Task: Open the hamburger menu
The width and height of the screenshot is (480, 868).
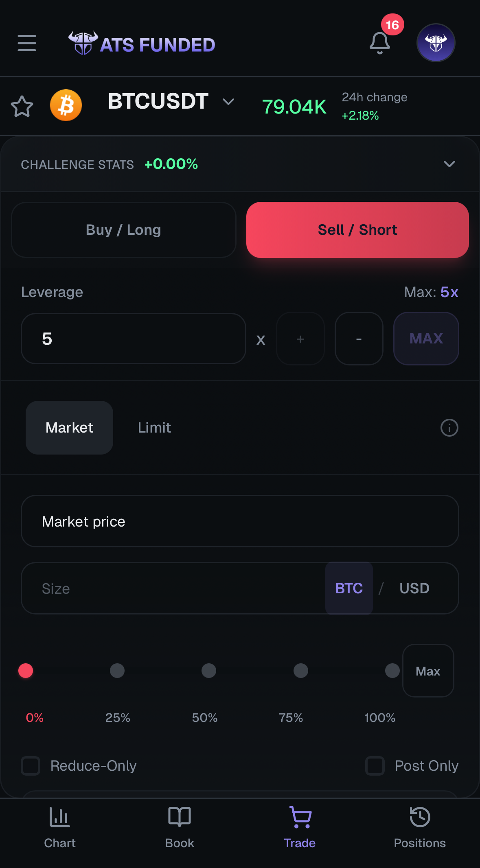Action: point(27,43)
